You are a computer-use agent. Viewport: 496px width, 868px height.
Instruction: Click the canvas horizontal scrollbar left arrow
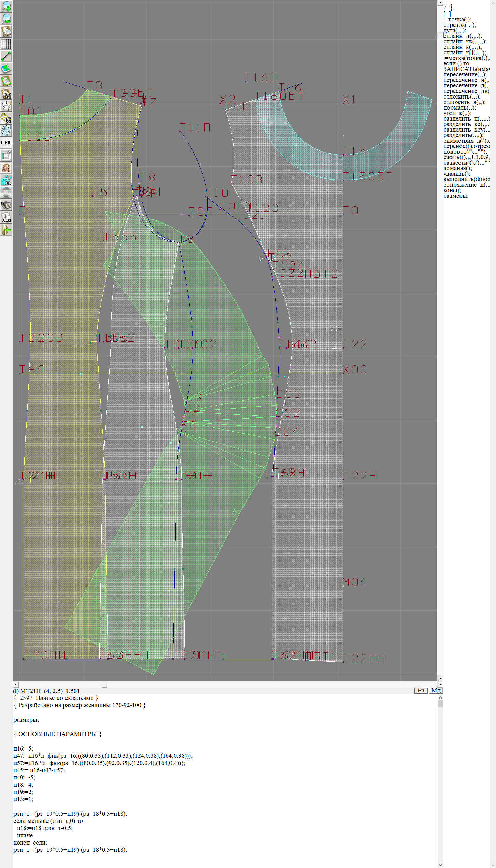[15, 684]
